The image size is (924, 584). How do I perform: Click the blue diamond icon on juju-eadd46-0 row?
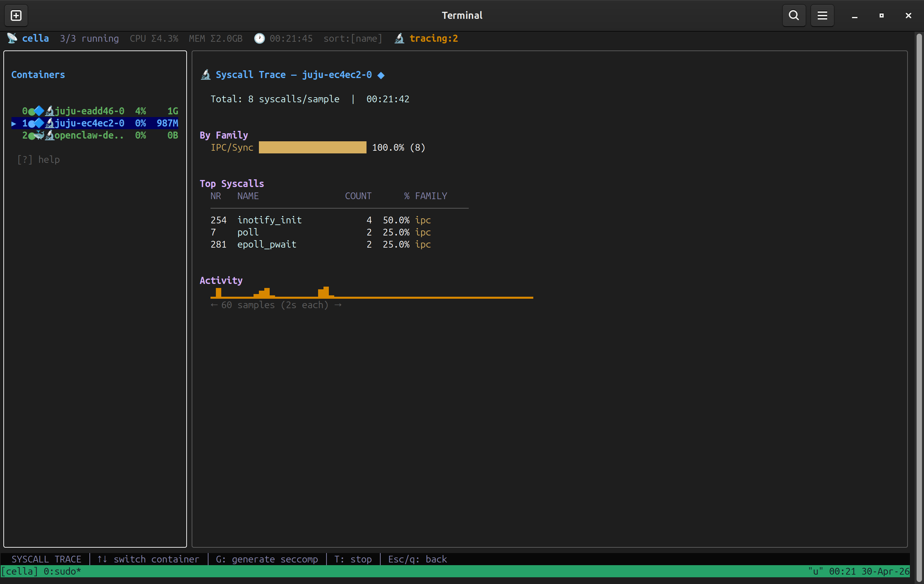(39, 111)
